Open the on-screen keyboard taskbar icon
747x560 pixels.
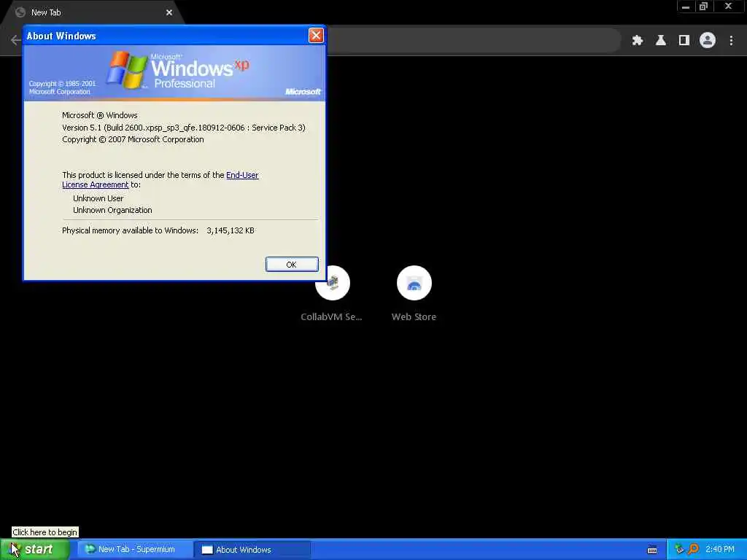tap(652, 550)
